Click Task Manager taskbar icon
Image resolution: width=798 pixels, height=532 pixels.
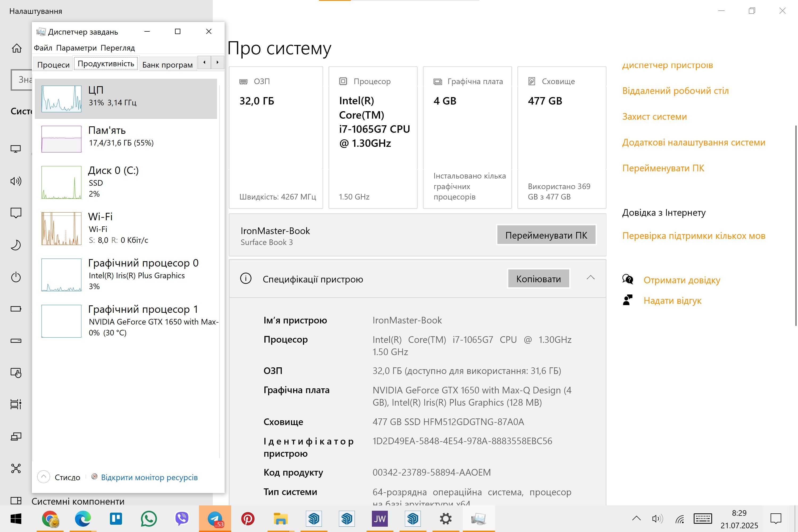[479, 519]
